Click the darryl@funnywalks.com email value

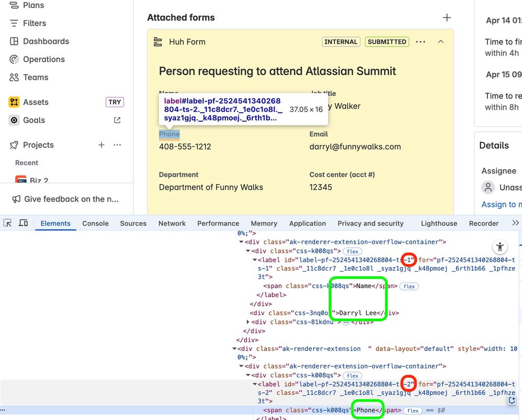(x=355, y=147)
